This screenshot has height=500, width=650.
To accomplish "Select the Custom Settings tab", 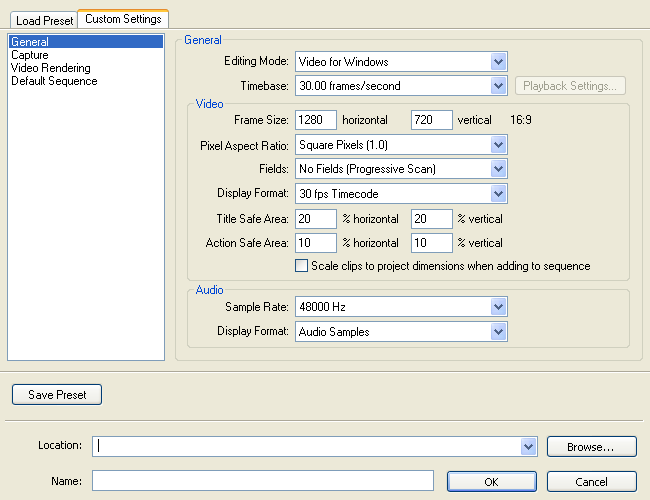I will point(123,19).
